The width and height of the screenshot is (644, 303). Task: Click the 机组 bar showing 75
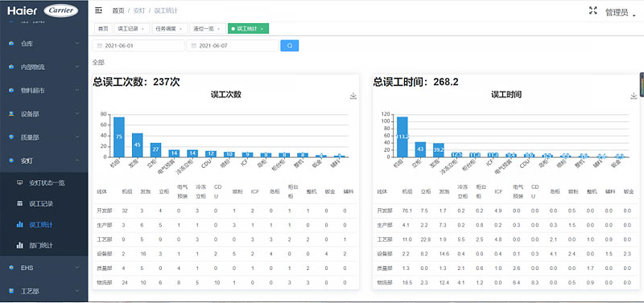pyautogui.click(x=119, y=137)
